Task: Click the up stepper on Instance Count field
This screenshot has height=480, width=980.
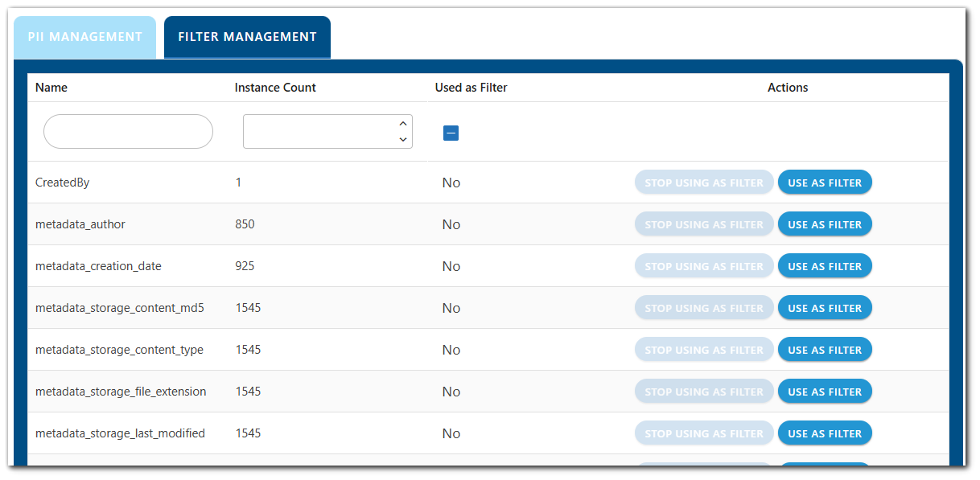Action: point(403,123)
